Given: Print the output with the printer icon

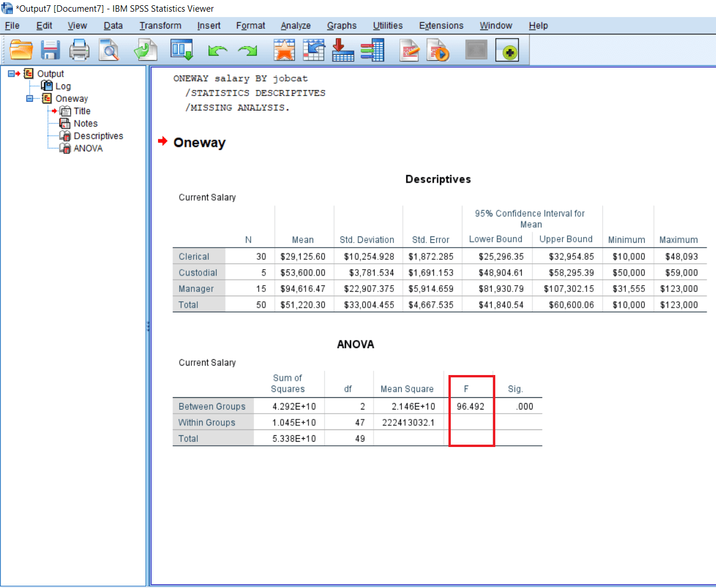Looking at the screenshot, I should [x=80, y=50].
